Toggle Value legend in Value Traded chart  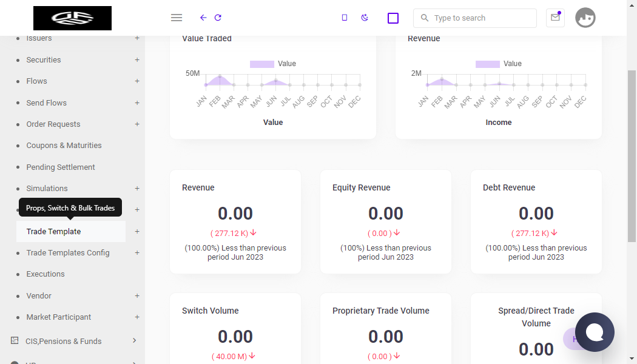273,64
